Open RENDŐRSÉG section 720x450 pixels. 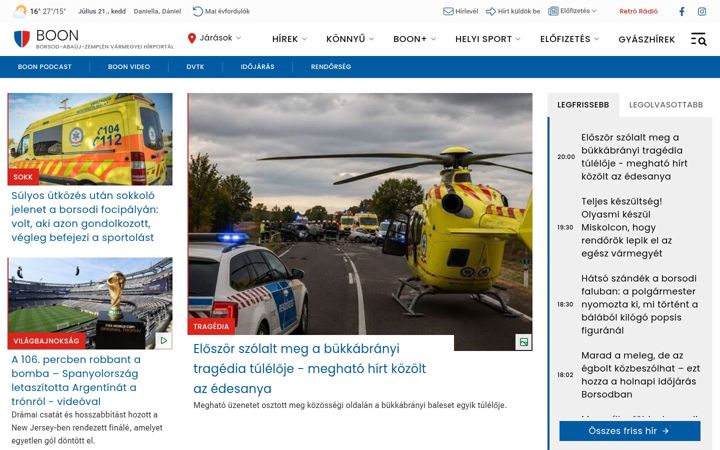coord(331,67)
